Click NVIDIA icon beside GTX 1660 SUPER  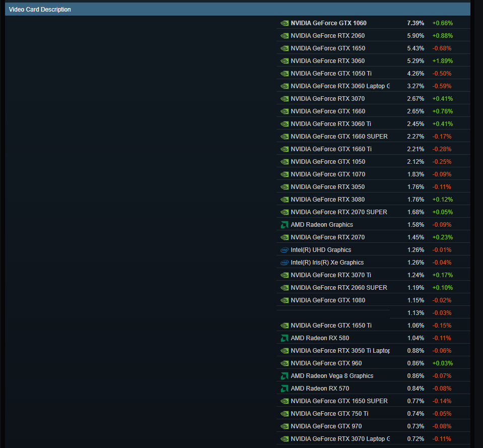(285, 137)
